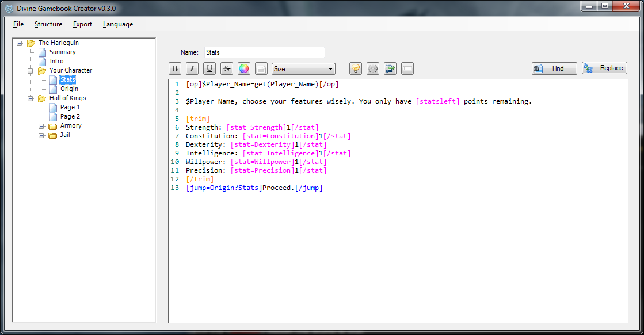Click [stat=Intelligence] tag on line 9
Viewport: 644px width, 335px height.
[280, 153]
